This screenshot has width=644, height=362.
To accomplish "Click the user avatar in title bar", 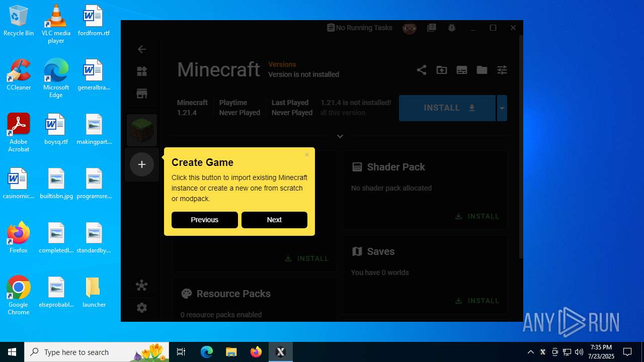I will [410, 28].
